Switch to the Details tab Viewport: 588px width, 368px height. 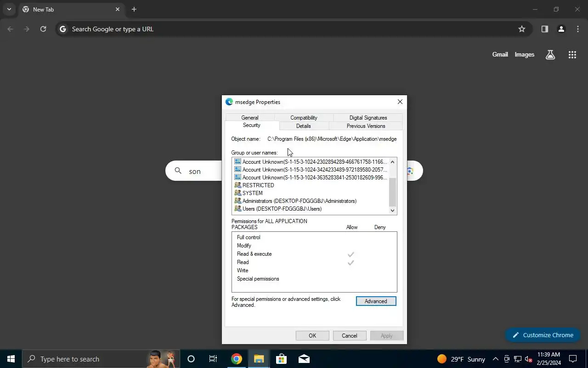click(304, 126)
